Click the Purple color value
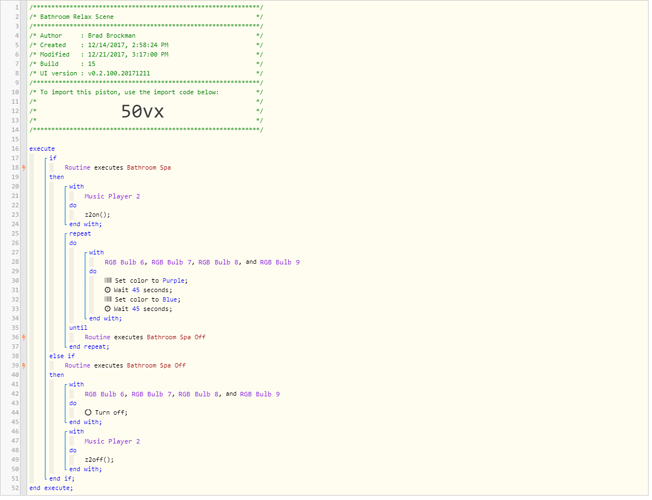 pyautogui.click(x=173, y=281)
